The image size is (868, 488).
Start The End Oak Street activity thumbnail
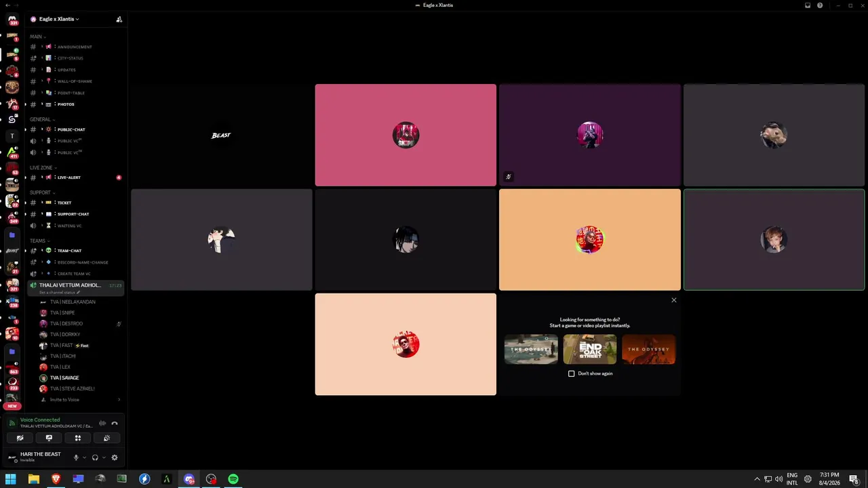(590, 350)
